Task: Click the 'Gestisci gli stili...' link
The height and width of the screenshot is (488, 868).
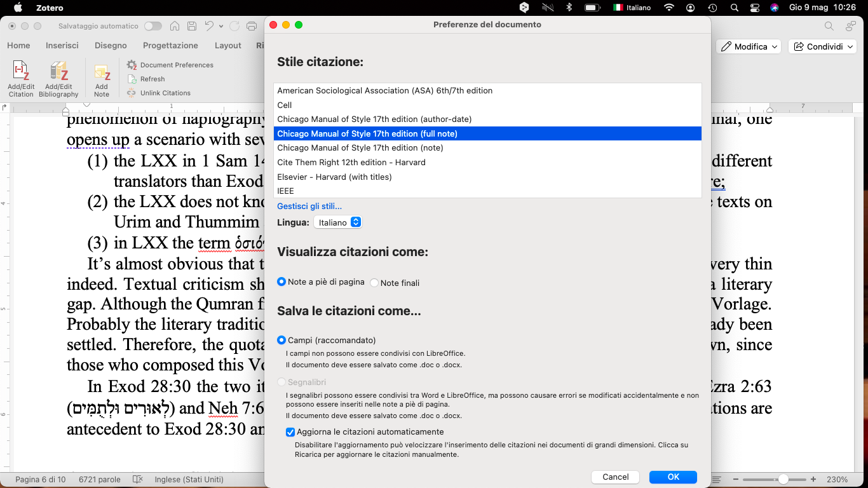Action: [309, 206]
